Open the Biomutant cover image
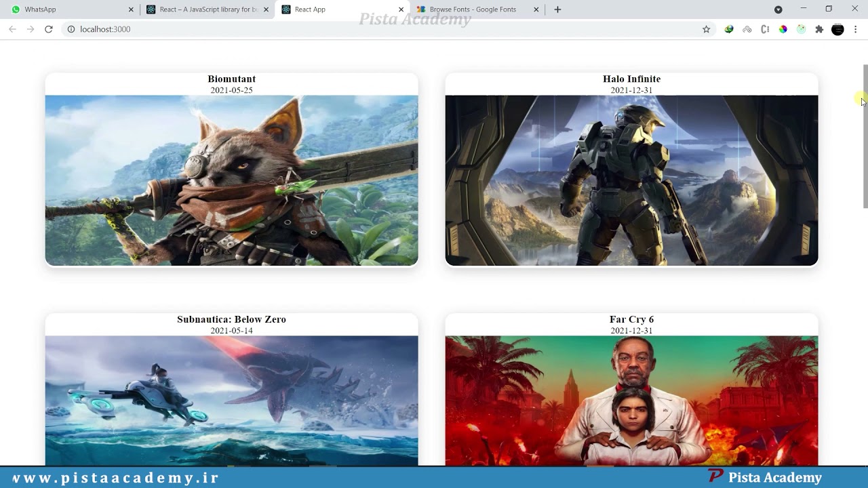The width and height of the screenshot is (868, 488). pos(231,180)
